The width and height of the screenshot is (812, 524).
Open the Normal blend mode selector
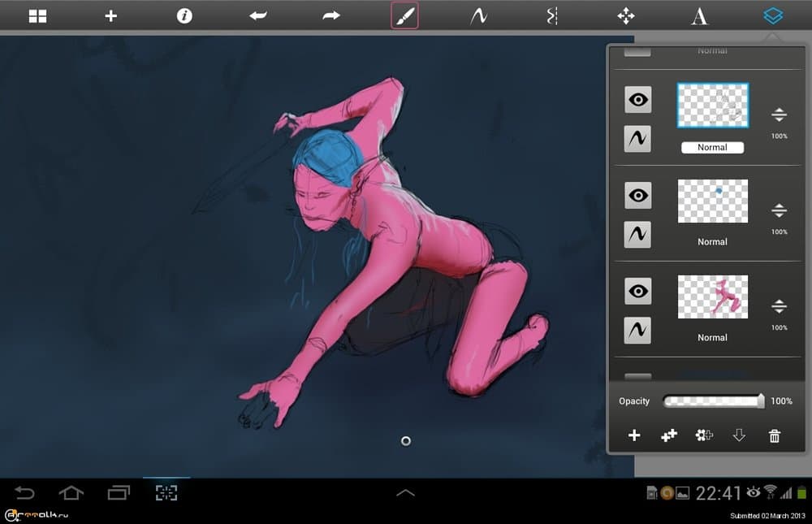click(712, 147)
